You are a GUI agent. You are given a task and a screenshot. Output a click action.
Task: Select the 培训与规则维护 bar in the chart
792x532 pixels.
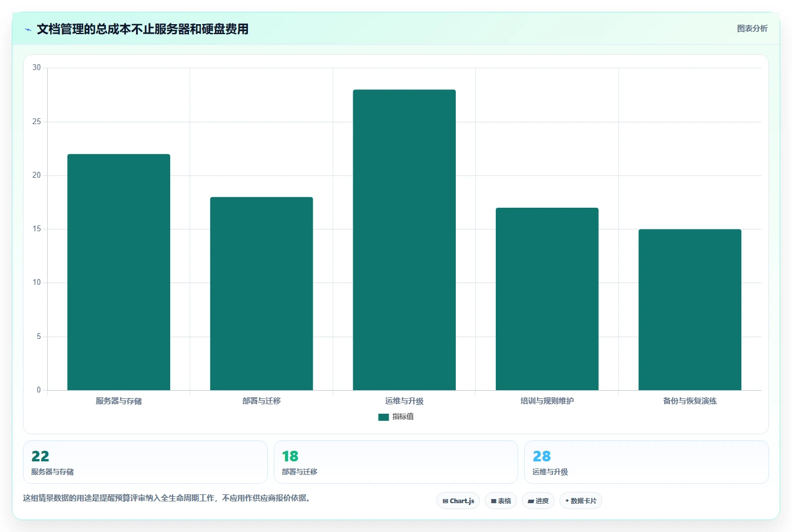(547, 299)
